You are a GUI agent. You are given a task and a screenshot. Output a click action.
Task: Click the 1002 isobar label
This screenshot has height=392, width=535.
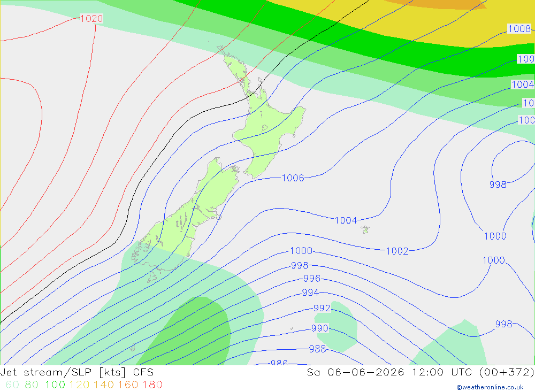pos(398,251)
